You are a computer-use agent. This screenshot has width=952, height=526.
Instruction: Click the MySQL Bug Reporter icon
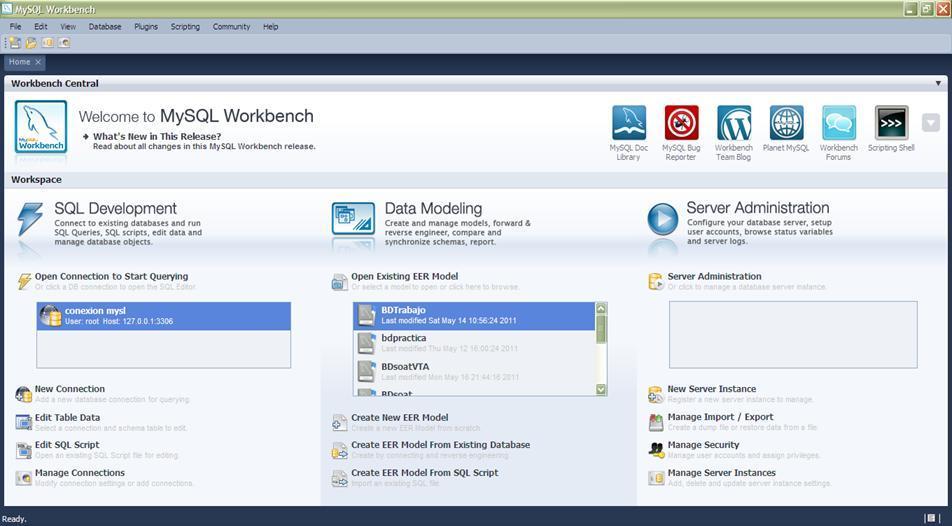(681, 123)
